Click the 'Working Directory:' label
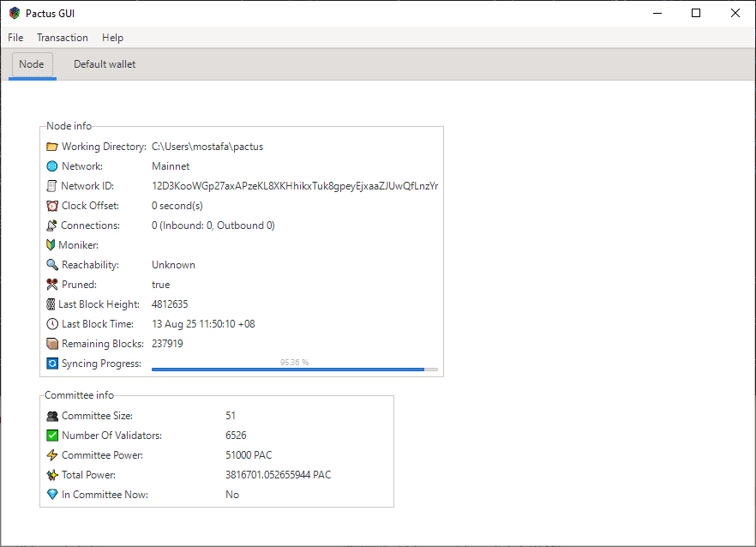 105,147
